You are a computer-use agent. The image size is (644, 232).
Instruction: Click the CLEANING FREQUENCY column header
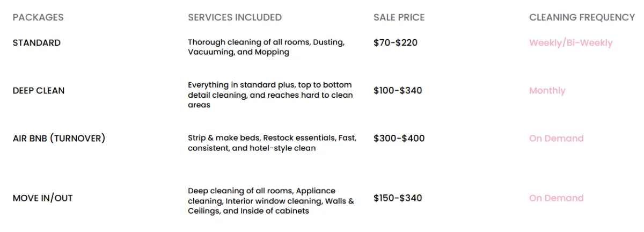(x=582, y=17)
